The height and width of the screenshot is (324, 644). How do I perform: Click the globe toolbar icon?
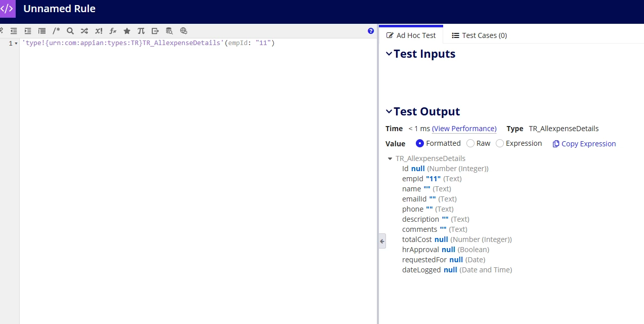click(184, 31)
